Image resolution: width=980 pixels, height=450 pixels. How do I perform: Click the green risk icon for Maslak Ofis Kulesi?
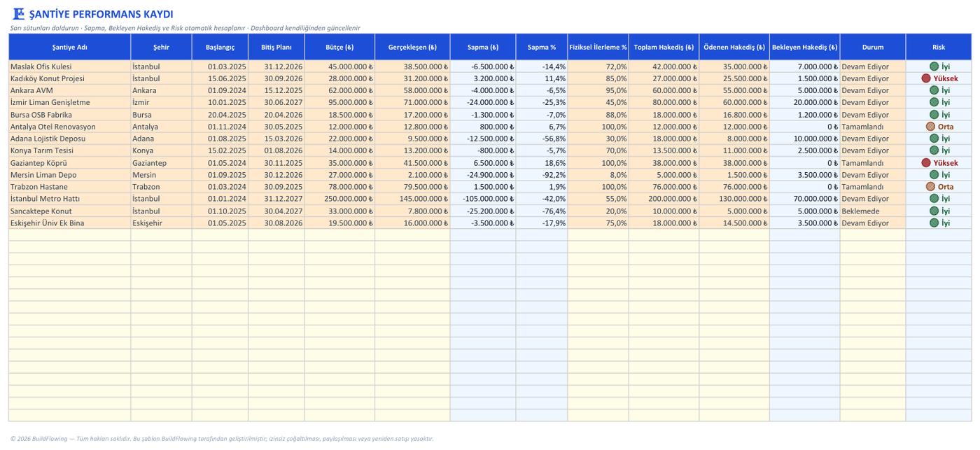point(934,66)
